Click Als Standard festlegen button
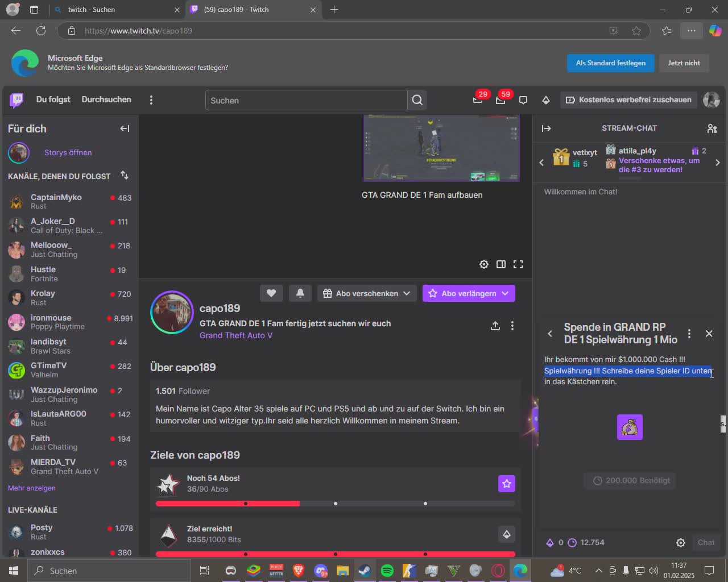728x582 pixels. 610,63
